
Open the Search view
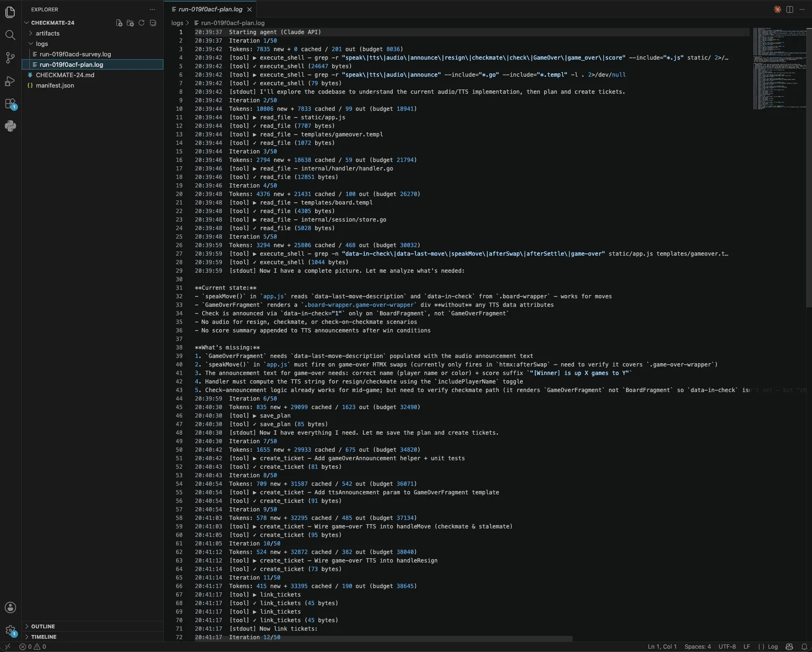(x=10, y=35)
